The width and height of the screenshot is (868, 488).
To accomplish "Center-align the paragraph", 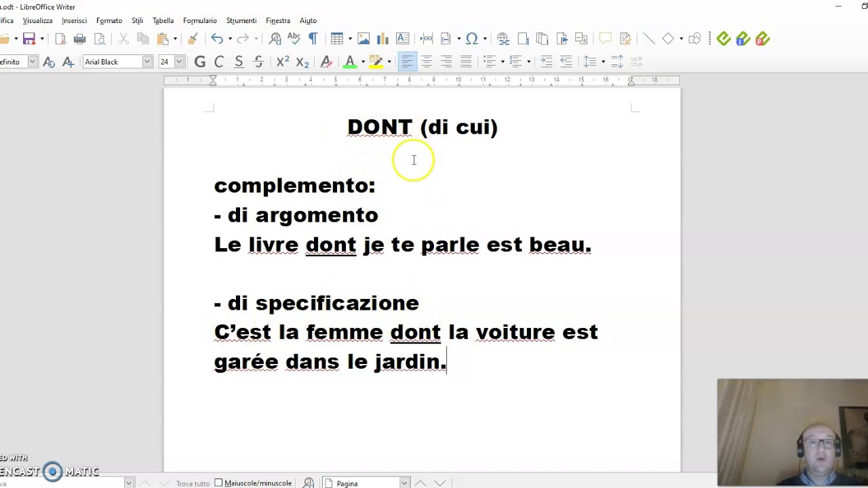I will point(427,62).
